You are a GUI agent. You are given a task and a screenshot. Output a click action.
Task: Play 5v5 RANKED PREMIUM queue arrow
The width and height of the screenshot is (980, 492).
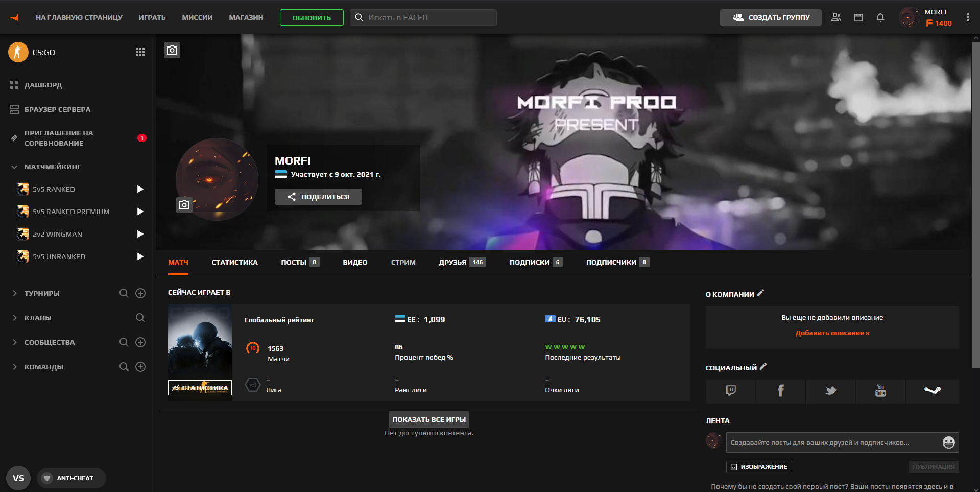click(x=140, y=212)
